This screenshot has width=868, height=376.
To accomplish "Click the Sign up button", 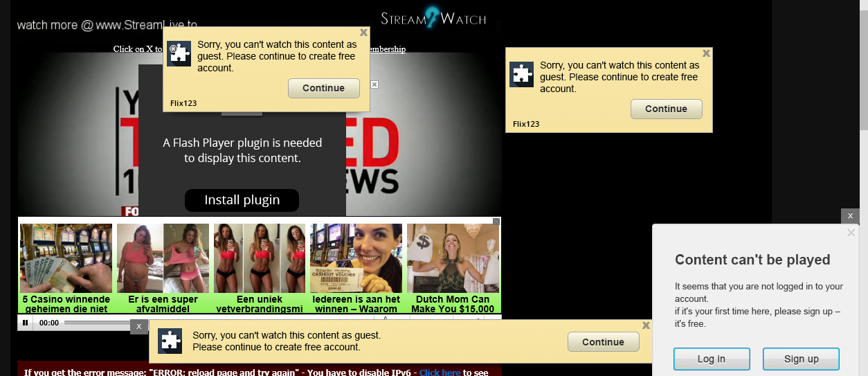I will coord(801,359).
